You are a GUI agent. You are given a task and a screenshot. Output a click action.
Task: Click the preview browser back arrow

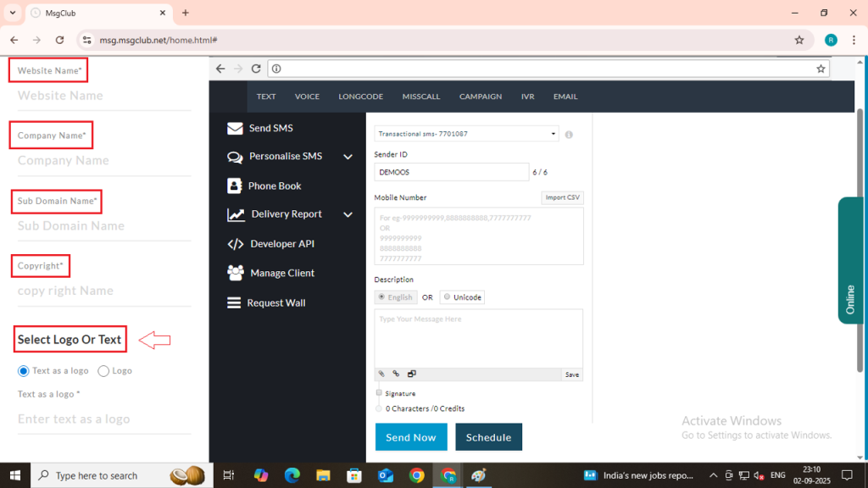click(220, 69)
